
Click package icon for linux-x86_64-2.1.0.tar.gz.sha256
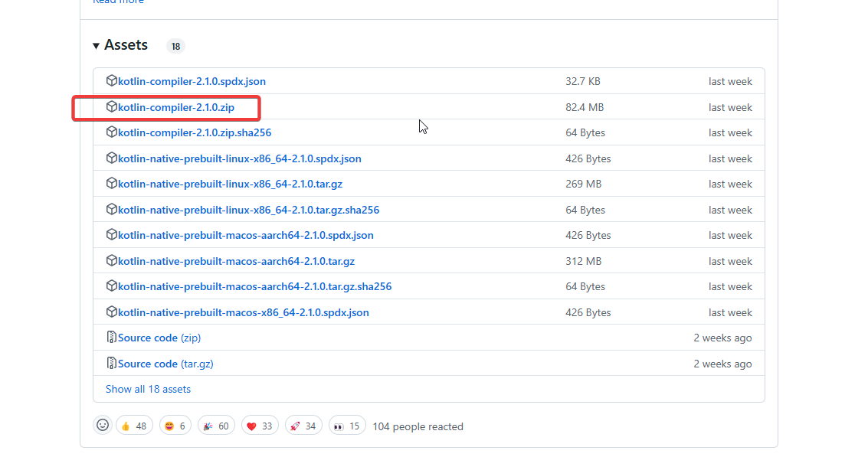tap(111, 210)
